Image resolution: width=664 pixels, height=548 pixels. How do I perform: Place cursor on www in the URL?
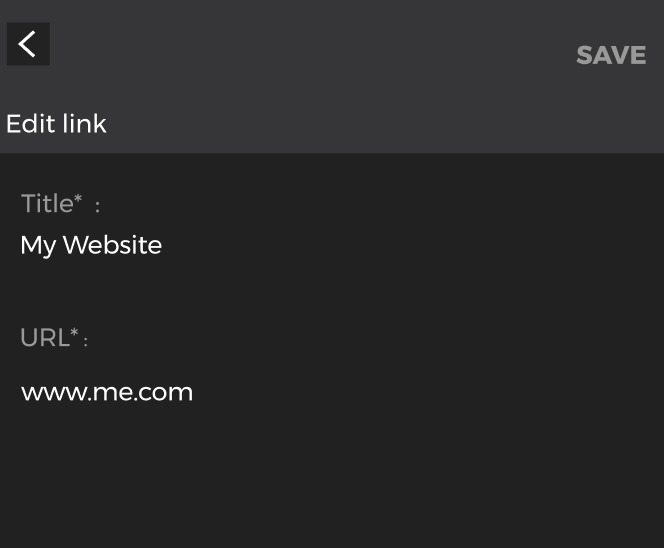[x=55, y=393]
